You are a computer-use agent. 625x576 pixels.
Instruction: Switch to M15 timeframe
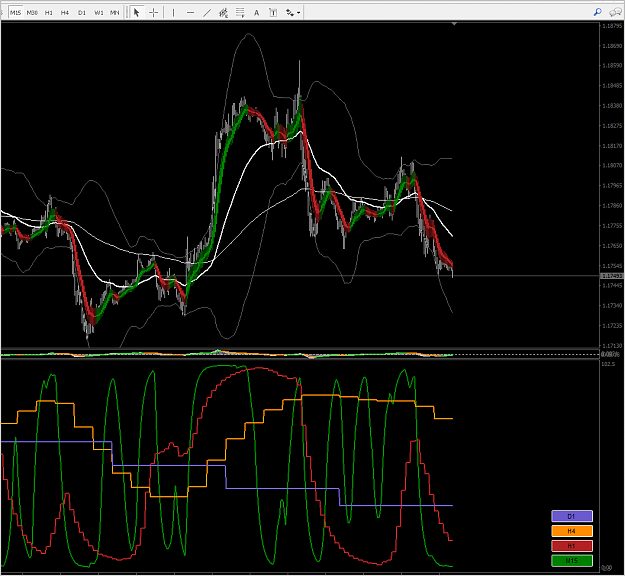coord(16,13)
